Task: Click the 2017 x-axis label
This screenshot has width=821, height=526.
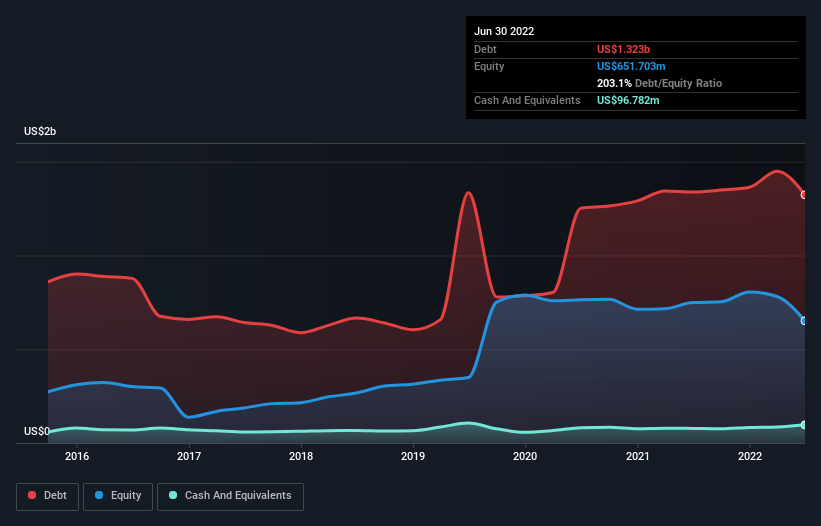Action: point(189,456)
